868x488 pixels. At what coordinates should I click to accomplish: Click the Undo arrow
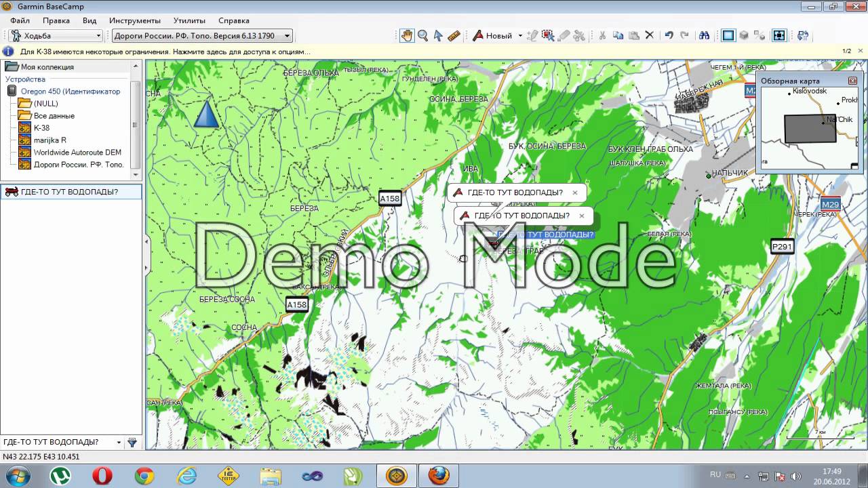(669, 35)
